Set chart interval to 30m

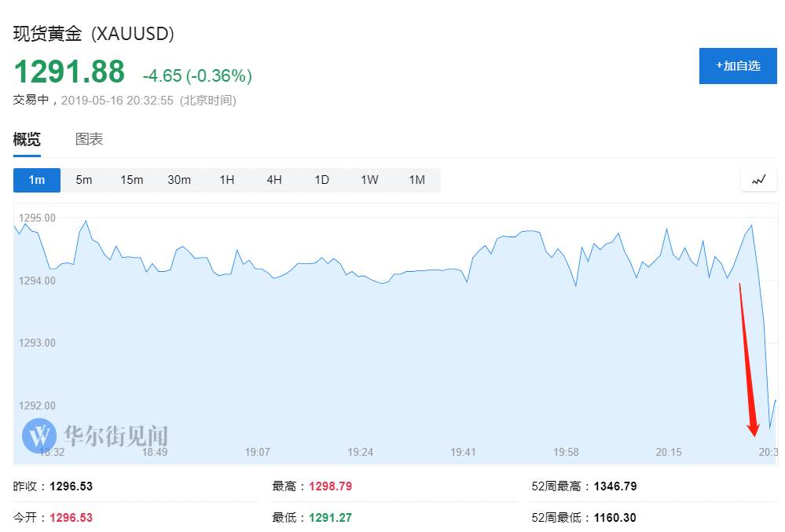coord(179,180)
